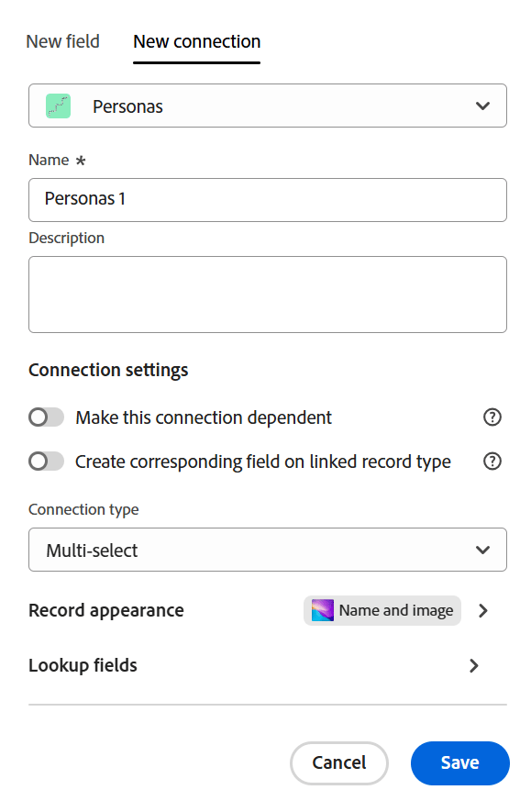Click the Name and image thumbnail icon
Image resolution: width=531 pixels, height=812 pixels.
coord(323,610)
